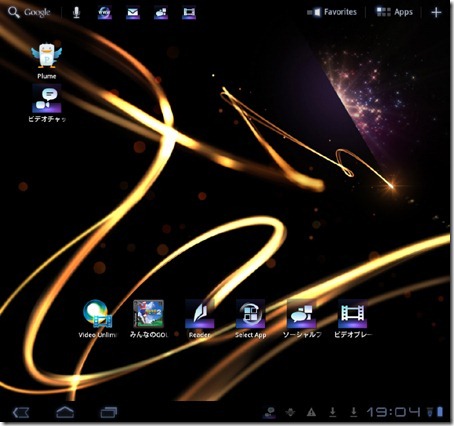The image size is (454, 426).
Task: Launch the Reader app
Action: 199,319
